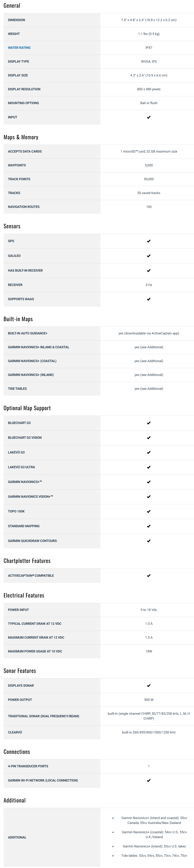Click the Garmin Quickdraw Contours checkmark

(149, 541)
